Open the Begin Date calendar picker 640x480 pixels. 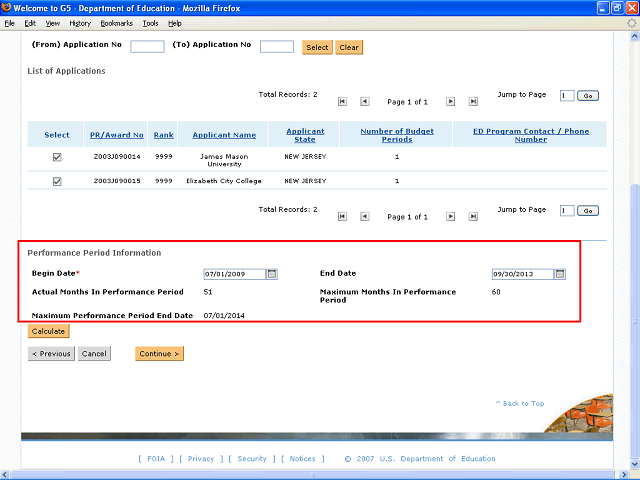[272, 274]
